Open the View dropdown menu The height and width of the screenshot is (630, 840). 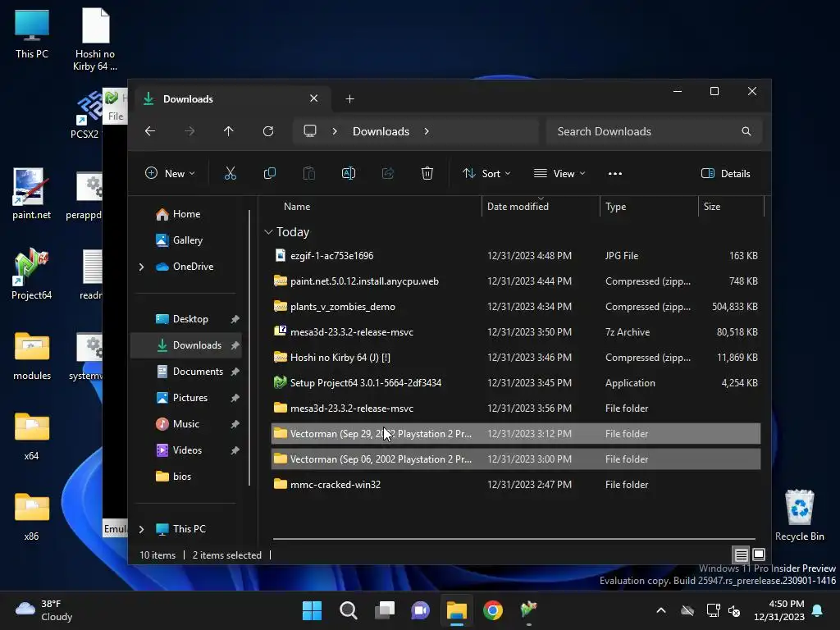coord(559,174)
